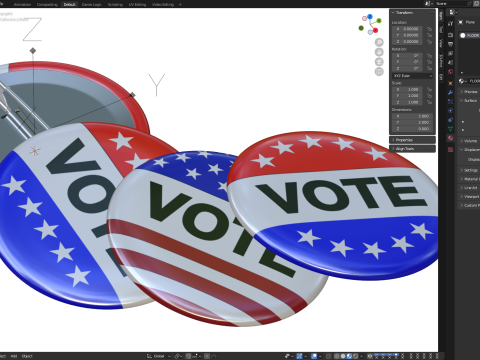Open the View sidebar tab
The height and width of the screenshot is (360, 480).
point(441,43)
